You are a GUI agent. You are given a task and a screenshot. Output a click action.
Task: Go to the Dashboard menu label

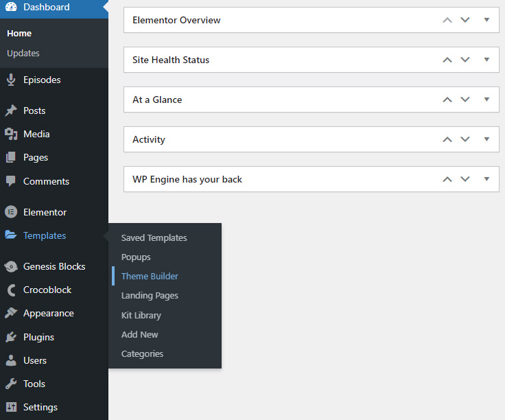tap(47, 7)
